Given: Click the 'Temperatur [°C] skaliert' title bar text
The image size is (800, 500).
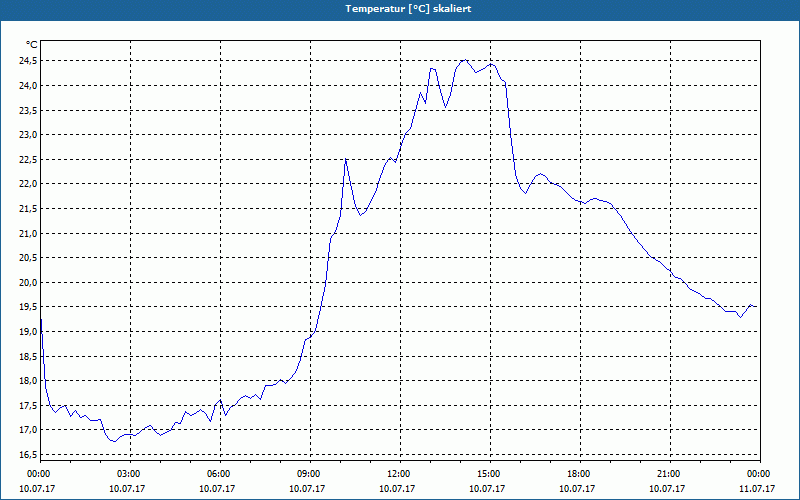Looking at the screenshot, I should (x=408, y=9).
